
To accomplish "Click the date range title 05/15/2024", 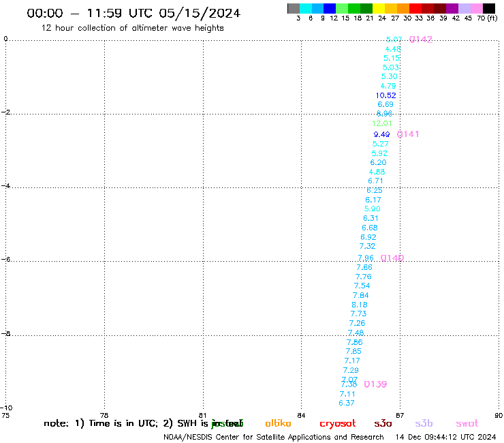I will tap(200, 13).
